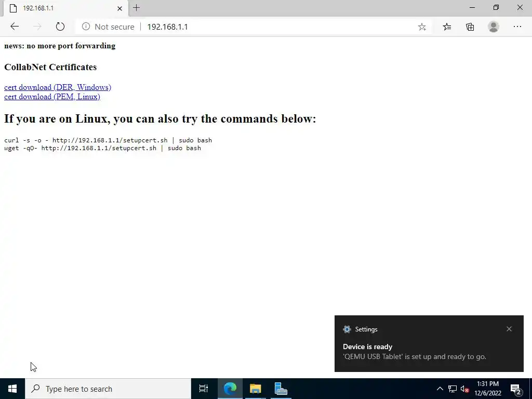Minimize the browser window

472,7
